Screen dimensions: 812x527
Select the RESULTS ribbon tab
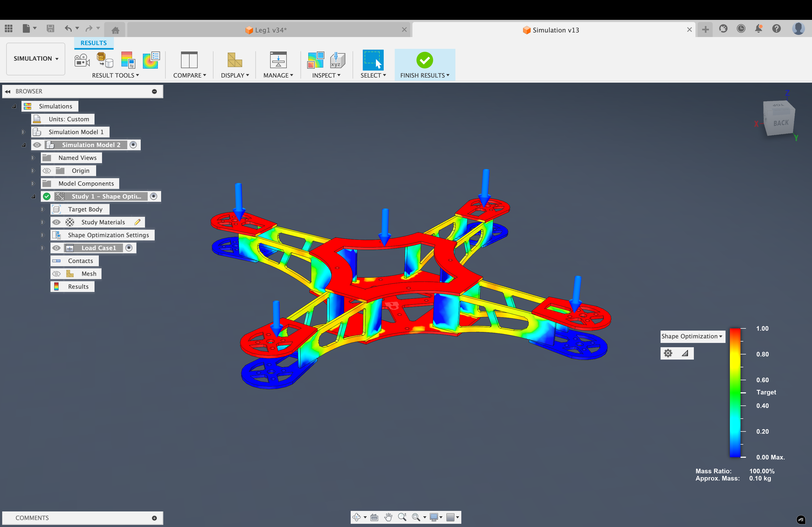point(93,43)
